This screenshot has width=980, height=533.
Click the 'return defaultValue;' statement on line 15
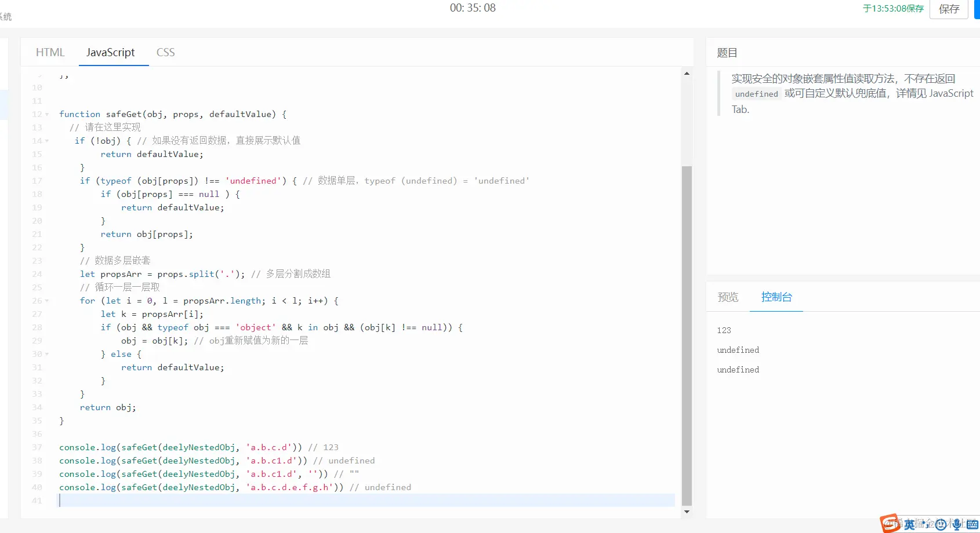[152, 154]
